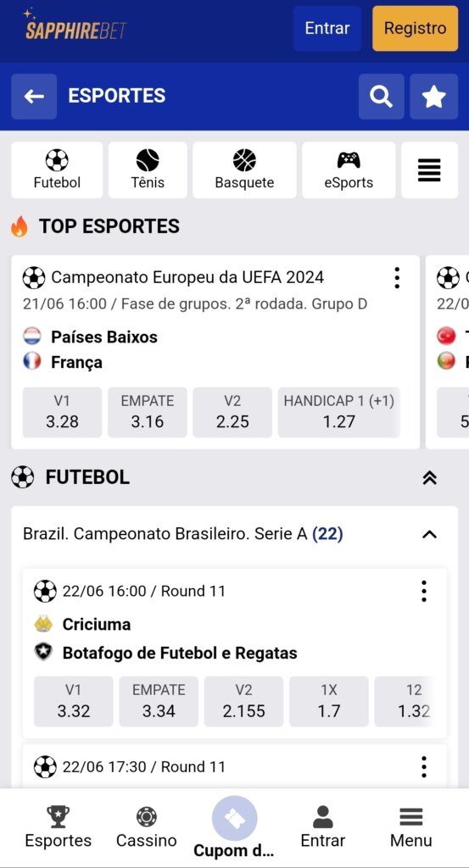Screen dimensions: 469x868
Task: Click the Entrar button in header
Action: click(328, 29)
